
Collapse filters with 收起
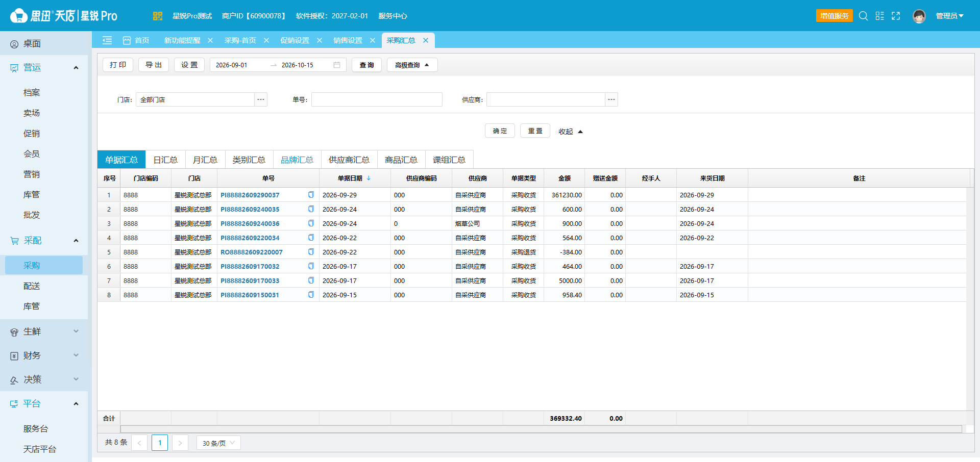coord(570,131)
